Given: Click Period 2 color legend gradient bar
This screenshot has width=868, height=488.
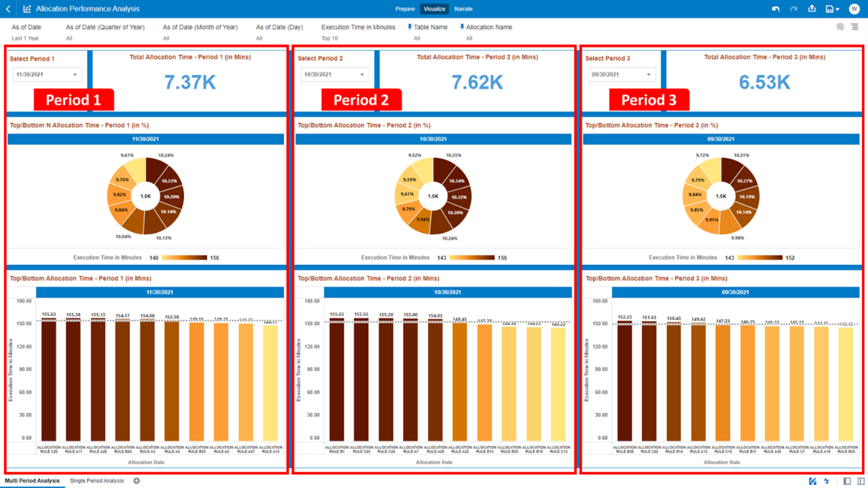Looking at the screenshot, I should pyautogui.click(x=472, y=258).
